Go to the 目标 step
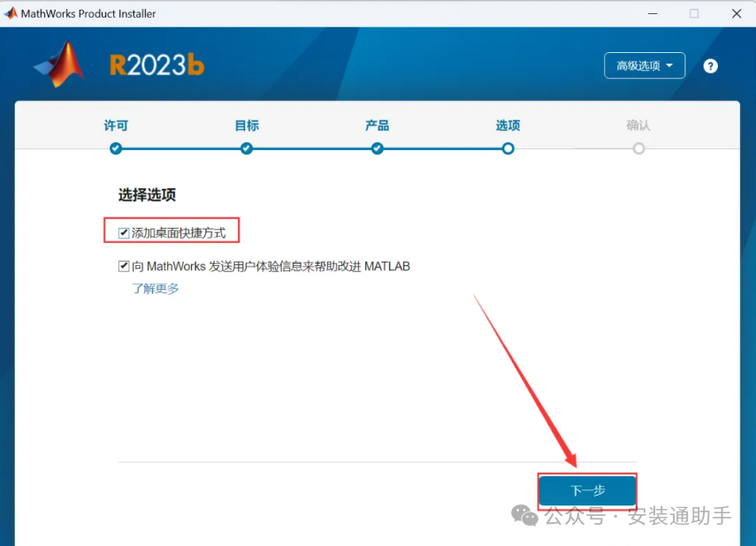756x546 pixels. coord(247,125)
